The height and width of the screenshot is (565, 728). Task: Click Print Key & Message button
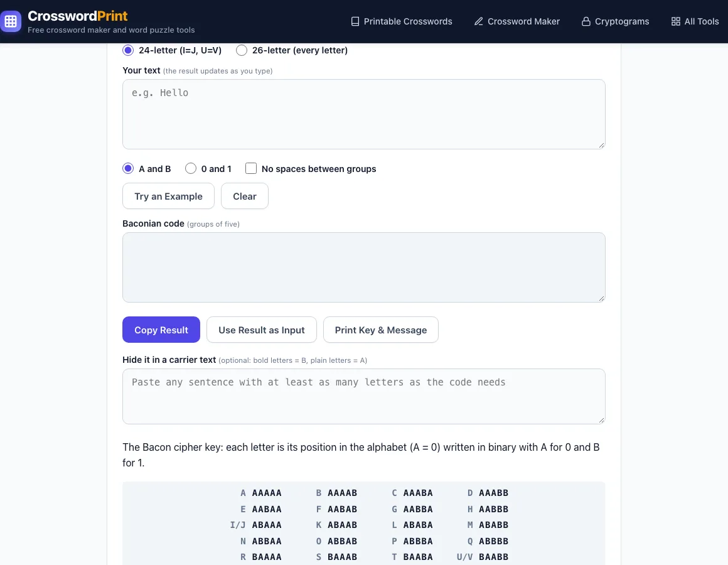[x=381, y=330]
